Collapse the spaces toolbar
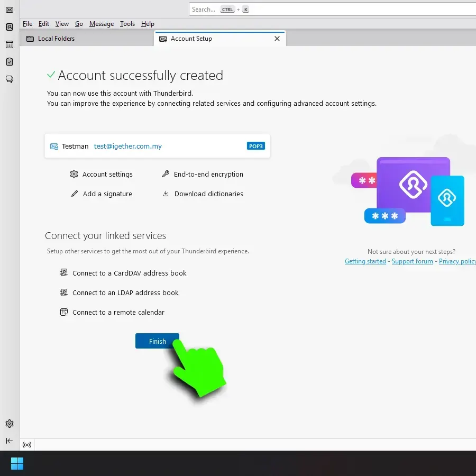The height and width of the screenshot is (476, 476). (10, 441)
